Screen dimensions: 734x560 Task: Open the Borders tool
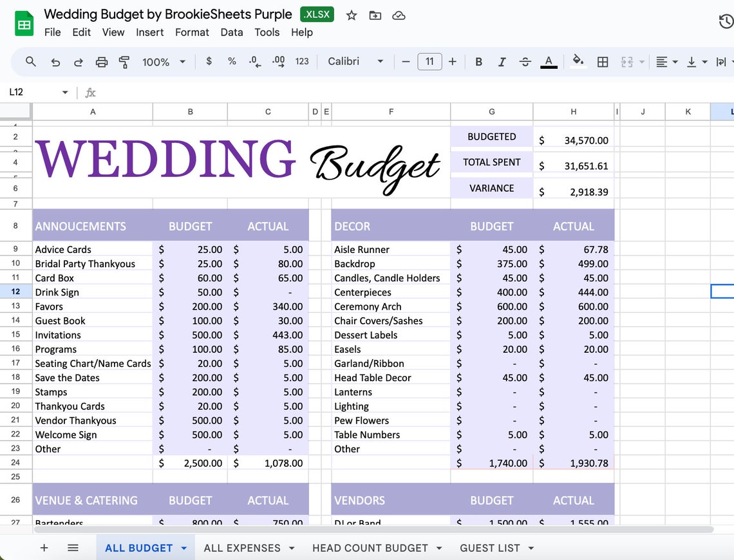pyautogui.click(x=603, y=61)
